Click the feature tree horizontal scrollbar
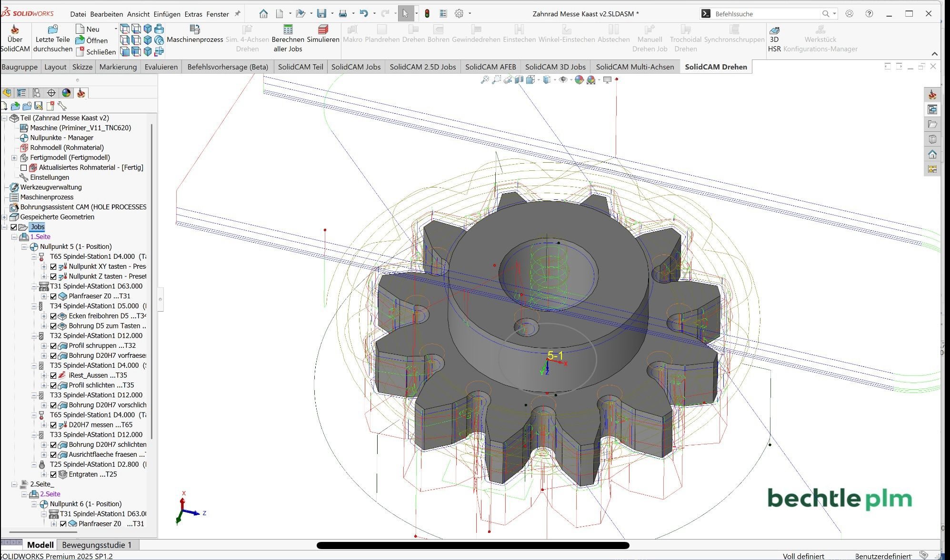This screenshot has width=950, height=560. click(x=43, y=532)
